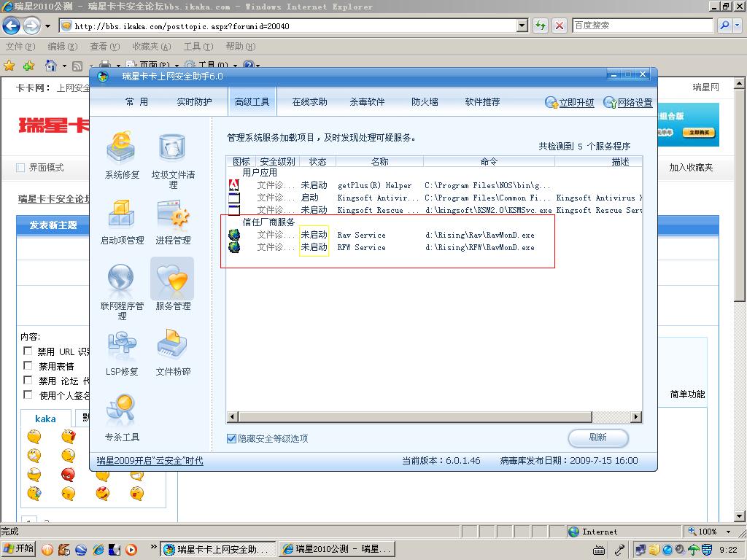747x560 pixels.
Task: Click 刷新 refresh button
Action: point(598,437)
